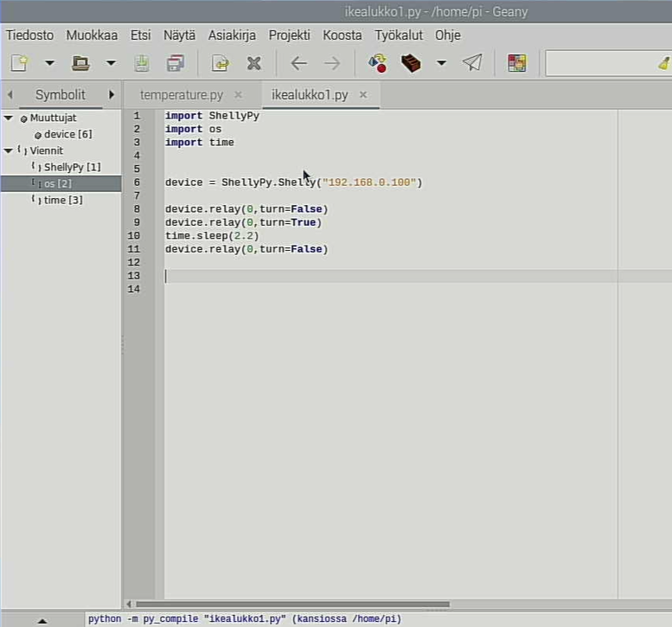Close current file with X toolbar icon
The height and width of the screenshot is (627, 672).
point(254,63)
